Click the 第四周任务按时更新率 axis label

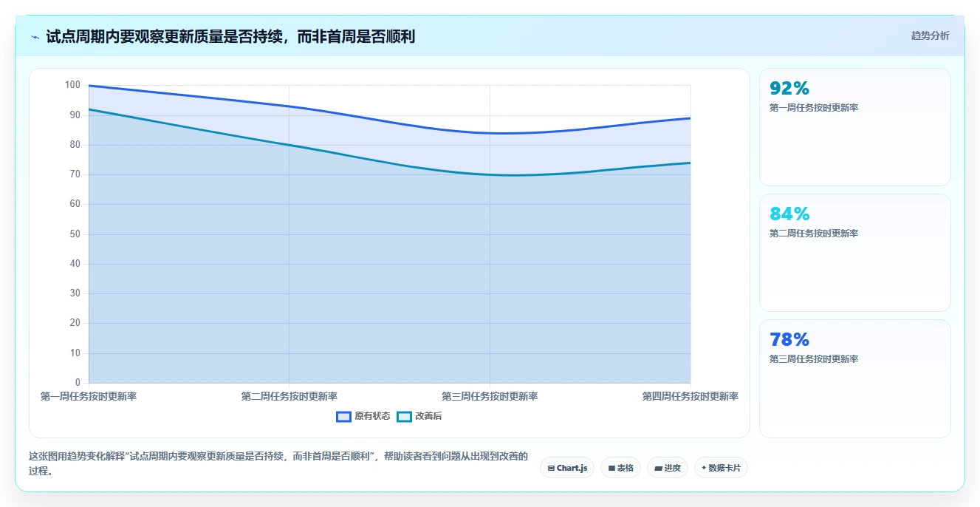[690, 396]
